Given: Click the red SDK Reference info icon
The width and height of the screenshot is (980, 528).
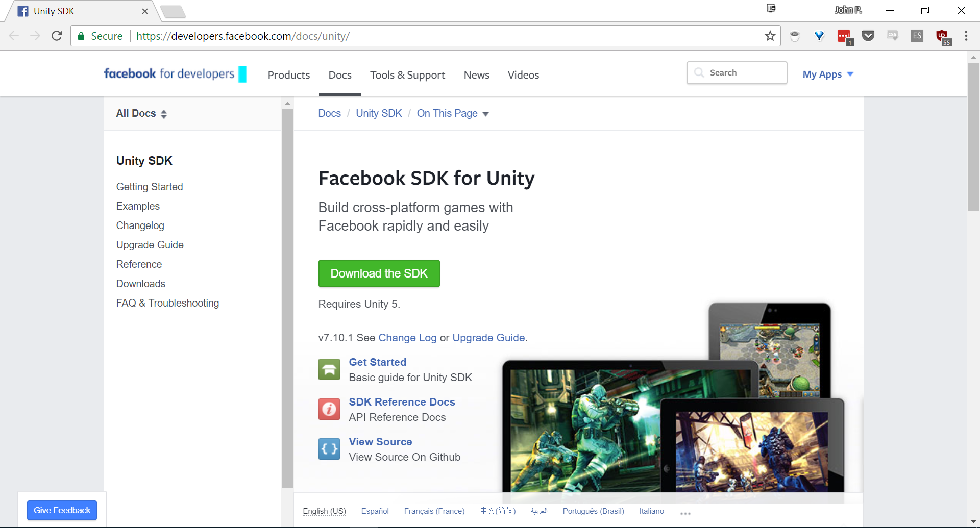Looking at the screenshot, I should pyautogui.click(x=329, y=409).
